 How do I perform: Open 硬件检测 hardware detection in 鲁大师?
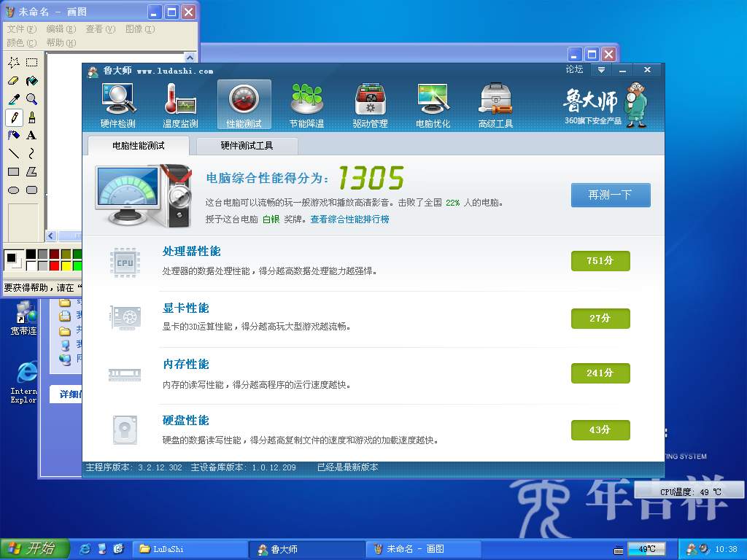118,105
